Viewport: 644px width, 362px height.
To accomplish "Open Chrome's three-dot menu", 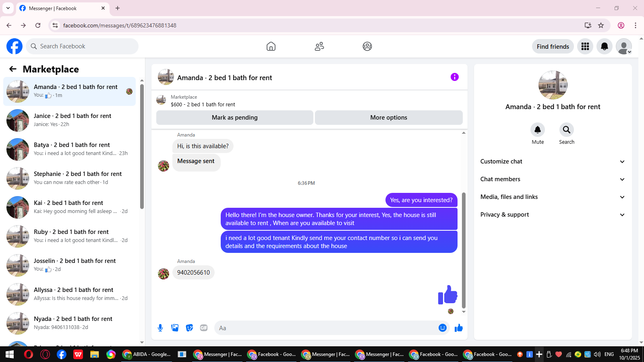I will pos(636,25).
